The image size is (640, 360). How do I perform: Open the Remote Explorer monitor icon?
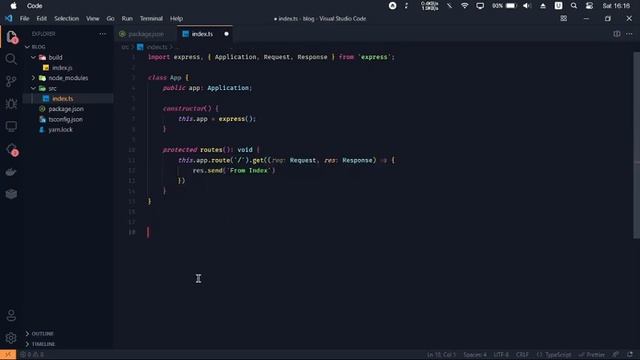point(11,126)
